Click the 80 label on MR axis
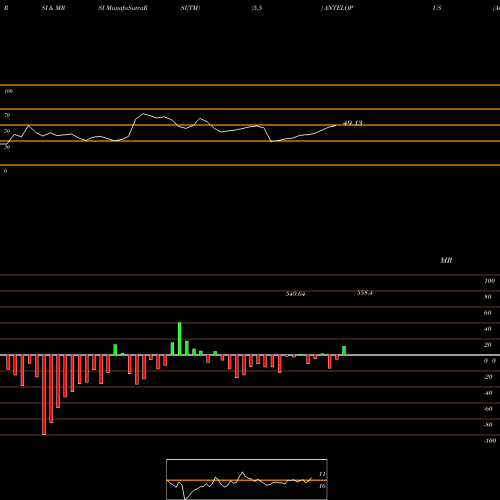500x500 pixels. coord(488,297)
